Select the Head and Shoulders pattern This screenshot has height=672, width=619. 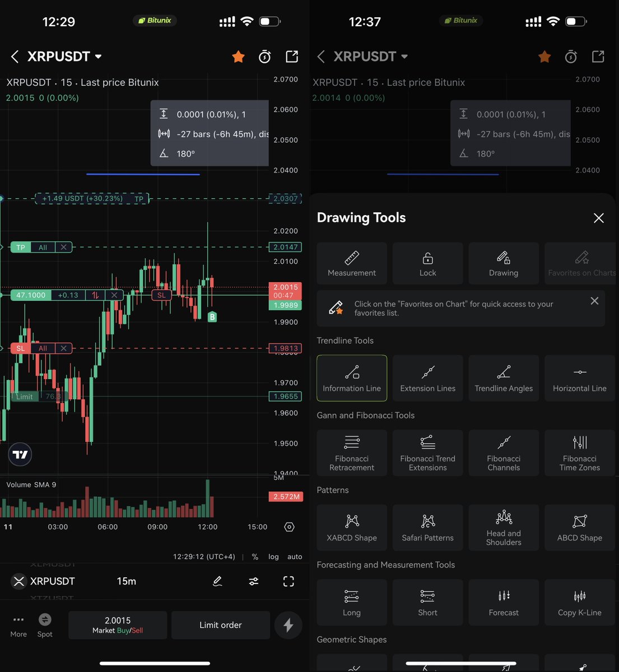(x=504, y=528)
